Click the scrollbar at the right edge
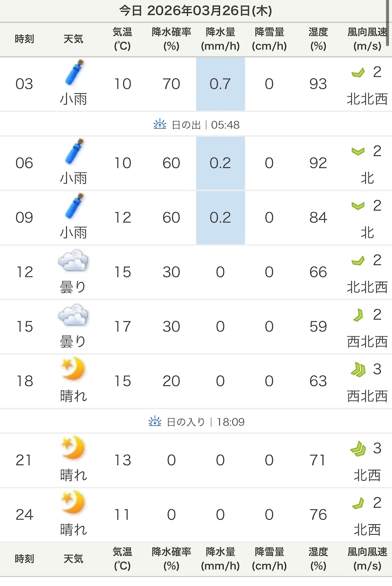 [389, 23]
